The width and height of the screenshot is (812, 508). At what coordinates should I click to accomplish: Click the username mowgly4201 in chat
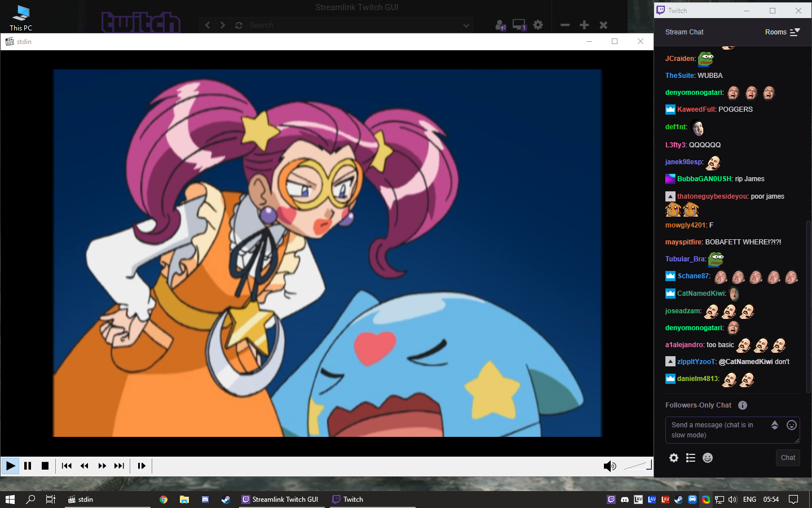click(x=685, y=225)
